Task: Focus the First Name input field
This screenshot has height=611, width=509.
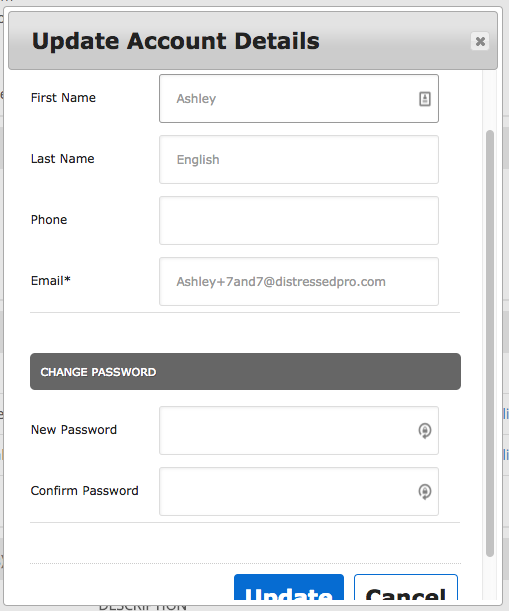Action: (299, 99)
